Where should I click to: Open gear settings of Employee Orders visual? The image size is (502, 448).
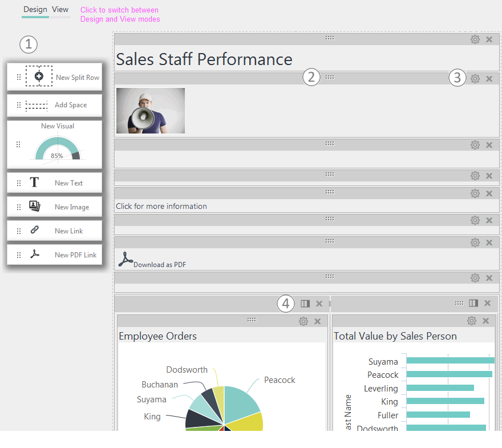click(303, 321)
